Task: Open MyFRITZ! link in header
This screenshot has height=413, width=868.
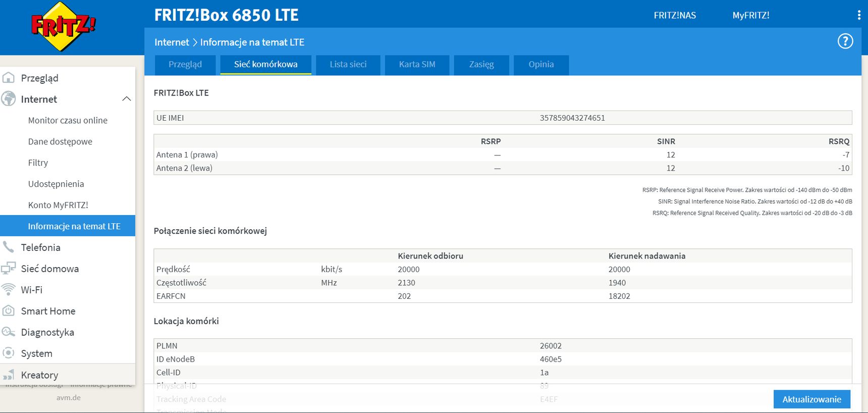Action: [751, 16]
